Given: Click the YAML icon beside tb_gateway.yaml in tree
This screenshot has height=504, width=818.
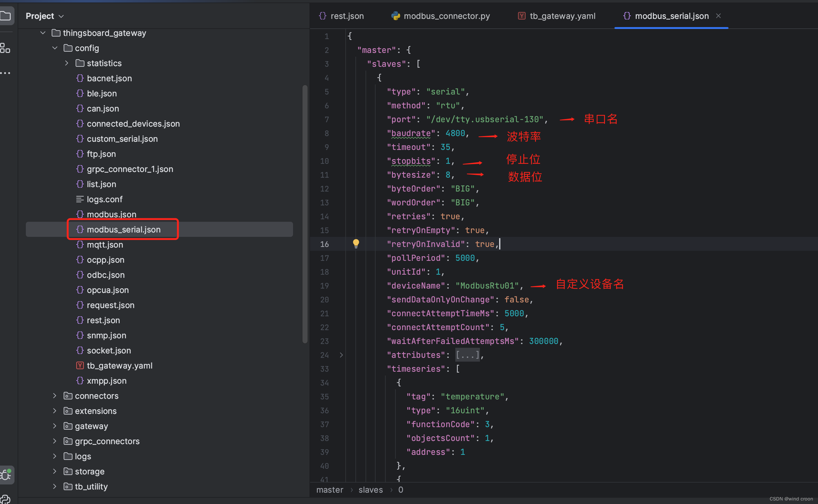Looking at the screenshot, I should (80, 366).
